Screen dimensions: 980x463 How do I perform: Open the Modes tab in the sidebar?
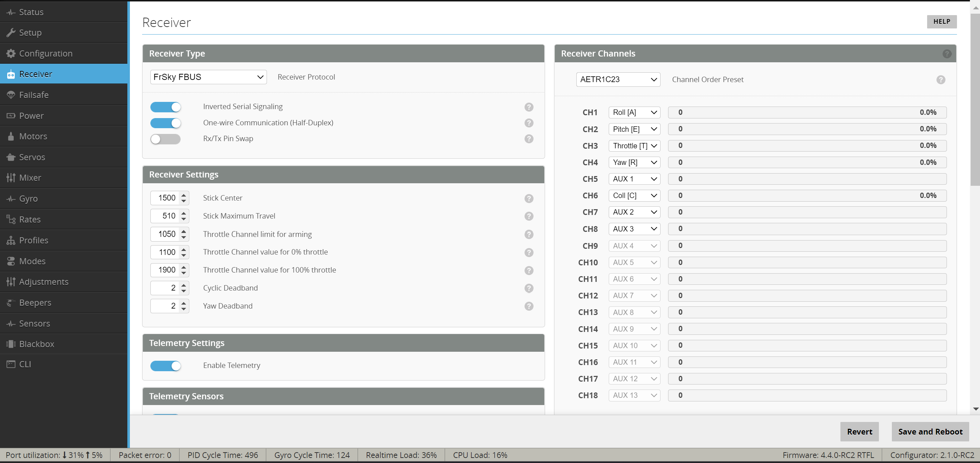(32, 261)
